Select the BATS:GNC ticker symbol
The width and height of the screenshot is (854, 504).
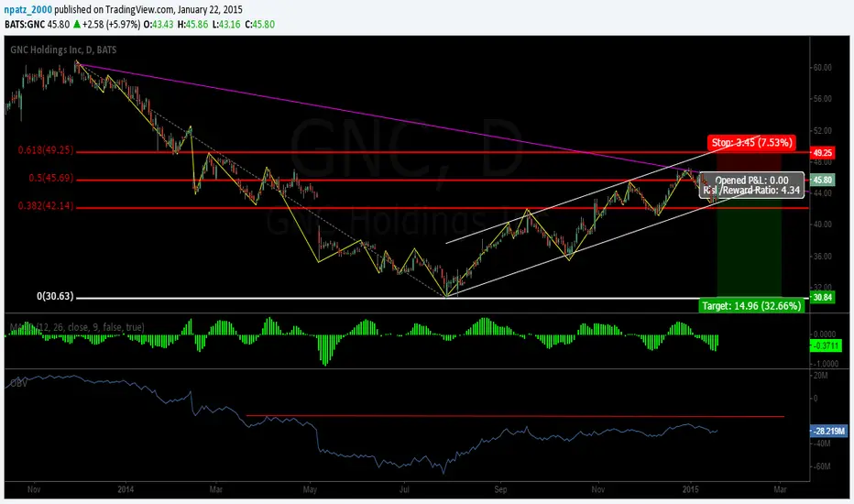coord(25,25)
